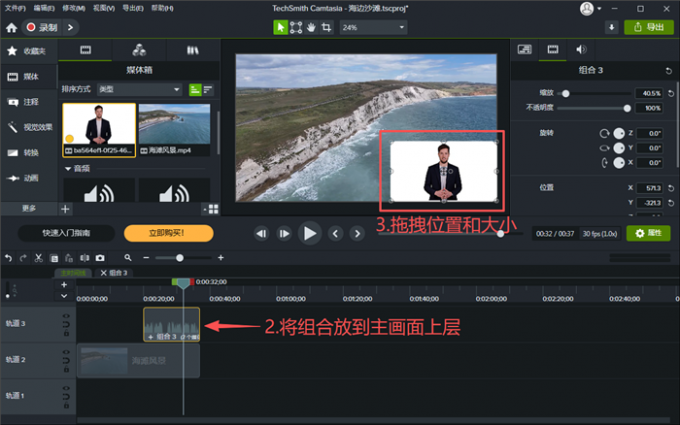
Task: Switch to the library (books) tab
Action: (x=193, y=50)
